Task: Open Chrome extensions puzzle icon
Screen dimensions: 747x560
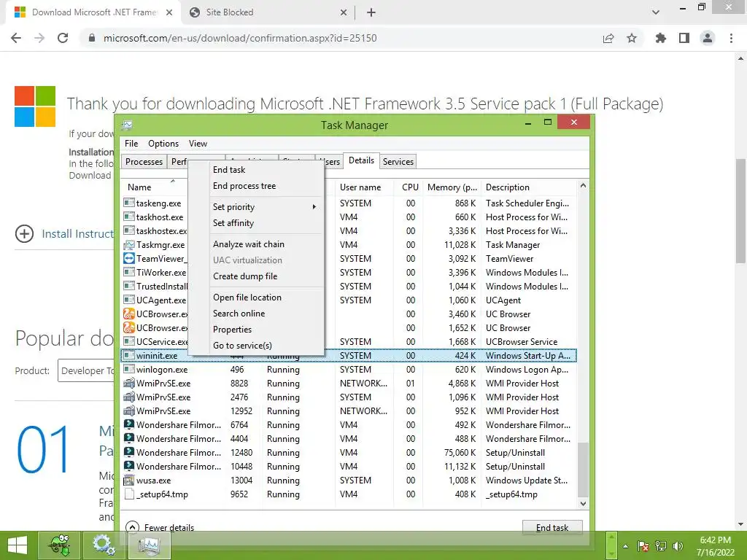Action: [x=661, y=38]
